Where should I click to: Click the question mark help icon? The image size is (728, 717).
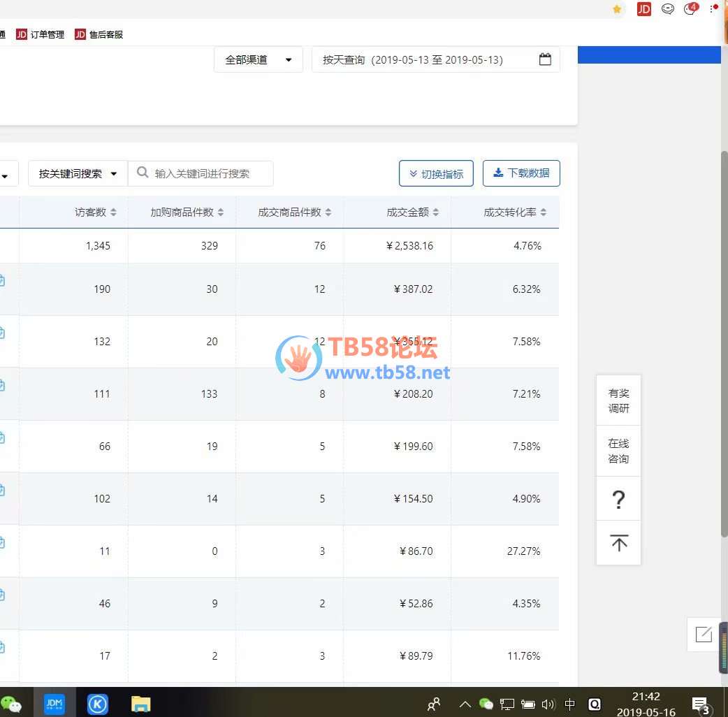click(618, 499)
